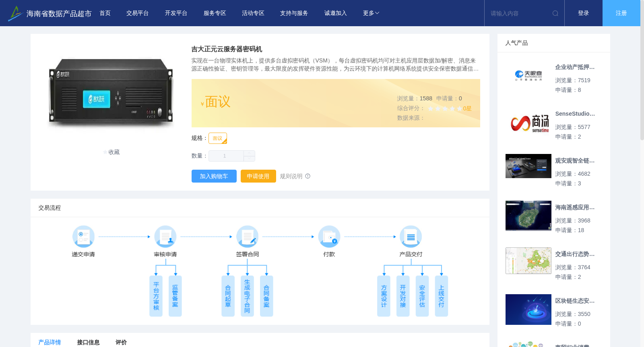Open the 规则说明 link
Screen dimensions: 644x347
[x=291, y=176]
